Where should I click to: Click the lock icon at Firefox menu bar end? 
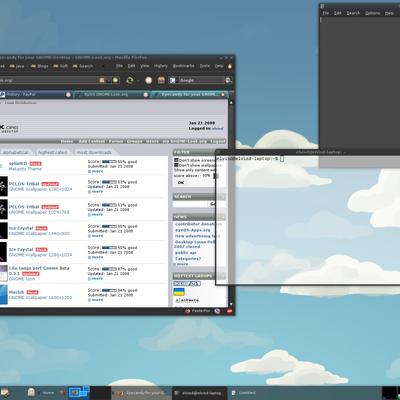pyautogui.click(x=230, y=66)
